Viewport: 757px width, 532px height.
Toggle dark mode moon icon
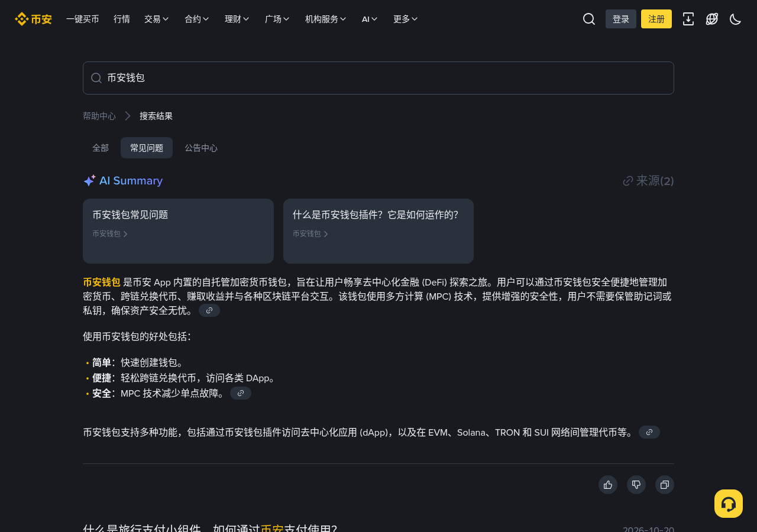736,19
